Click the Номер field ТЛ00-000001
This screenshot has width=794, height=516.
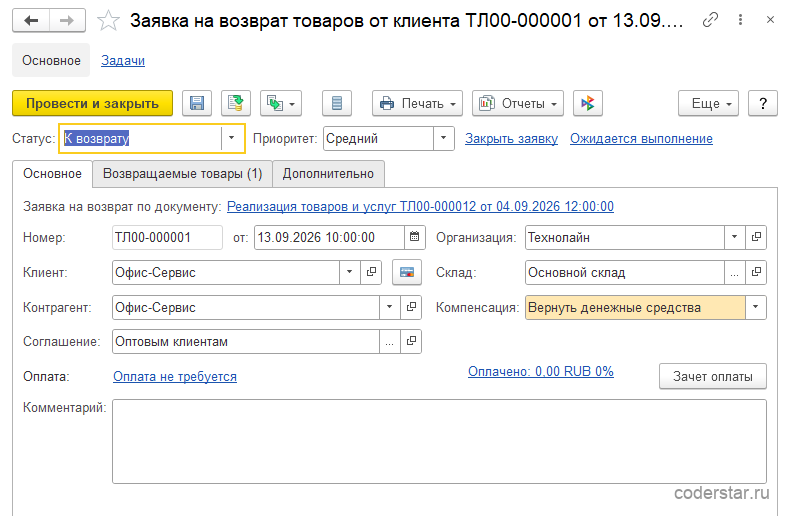(167, 237)
